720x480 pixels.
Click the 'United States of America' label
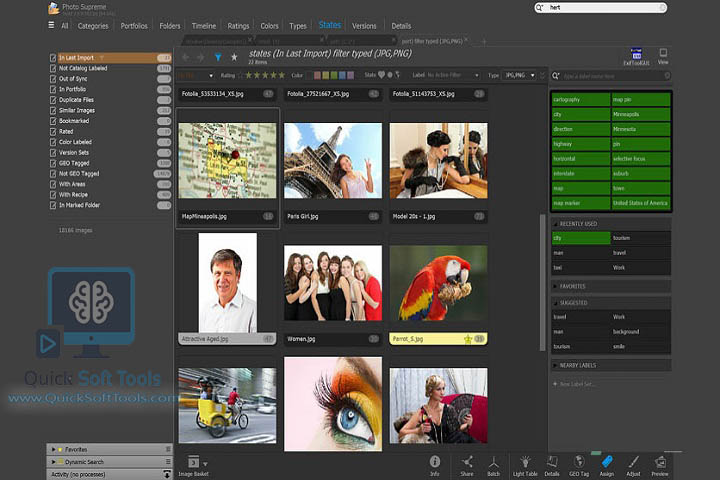641,203
